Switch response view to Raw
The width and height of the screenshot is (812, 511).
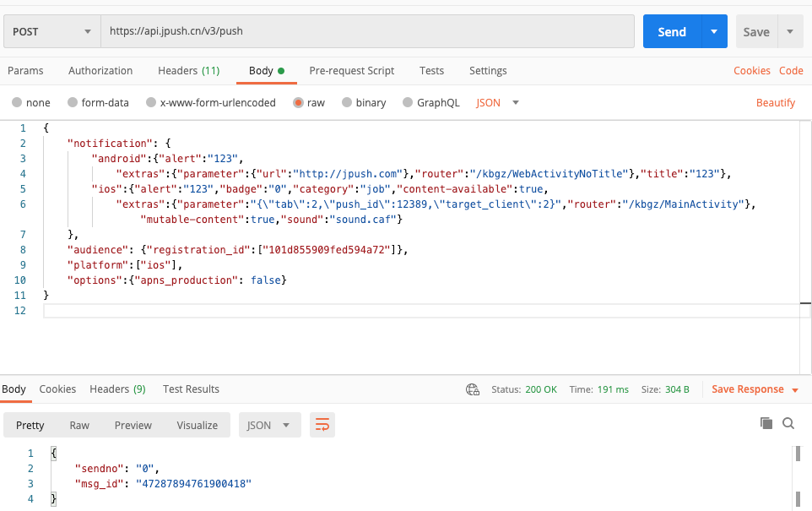[x=79, y=425]
